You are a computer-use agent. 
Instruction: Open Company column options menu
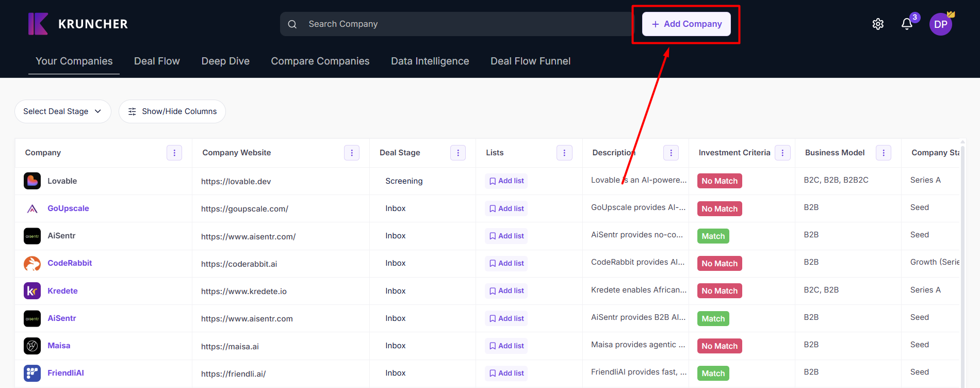click(174, 153)
